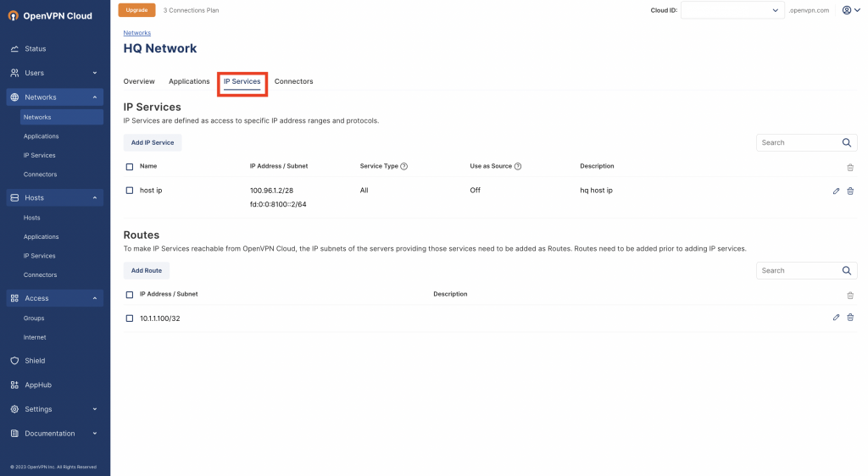
Task: Edit the host ip service pencil icon
Action: pyautogui.click(x=836, y=191)
